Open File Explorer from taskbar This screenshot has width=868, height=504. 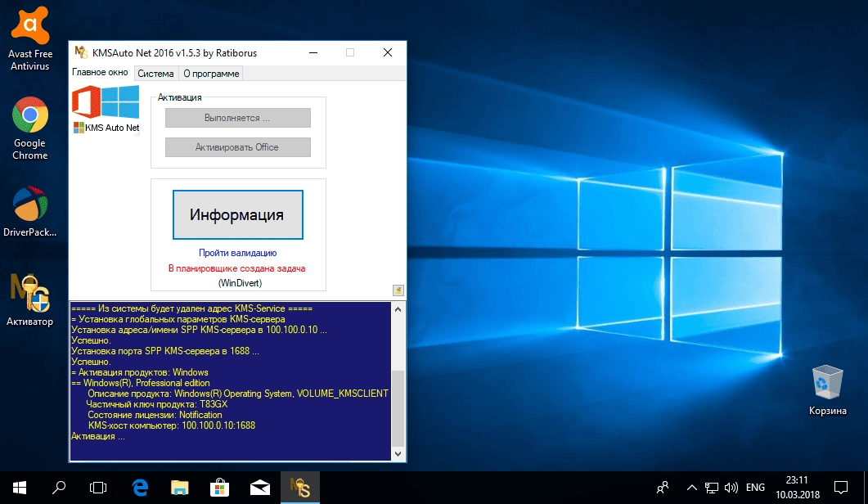tap(179, 488)
